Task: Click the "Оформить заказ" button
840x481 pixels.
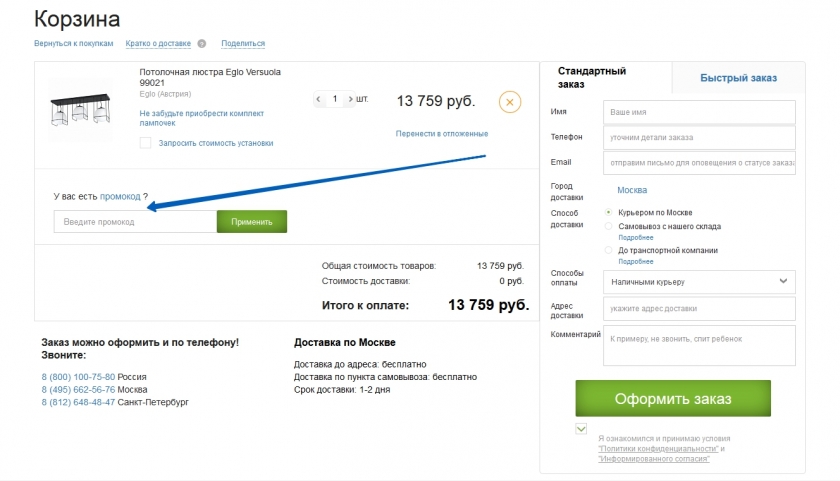Action: coord(673,399)
